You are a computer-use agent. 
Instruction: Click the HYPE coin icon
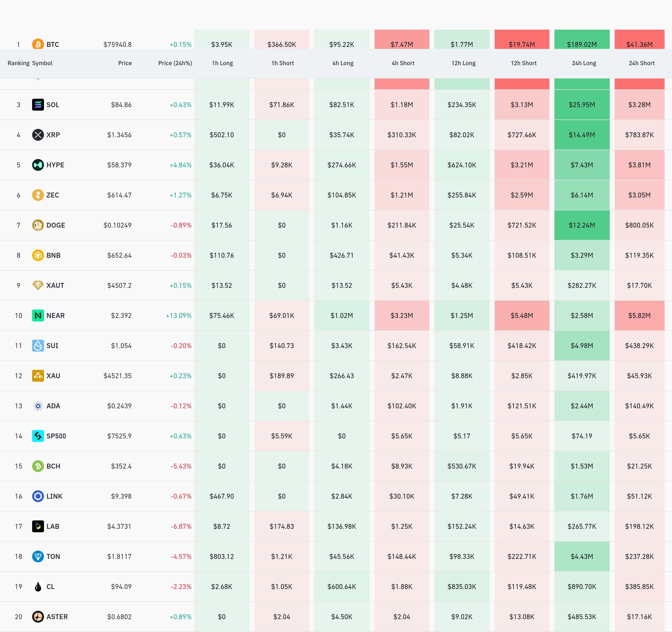coord(38,165)
